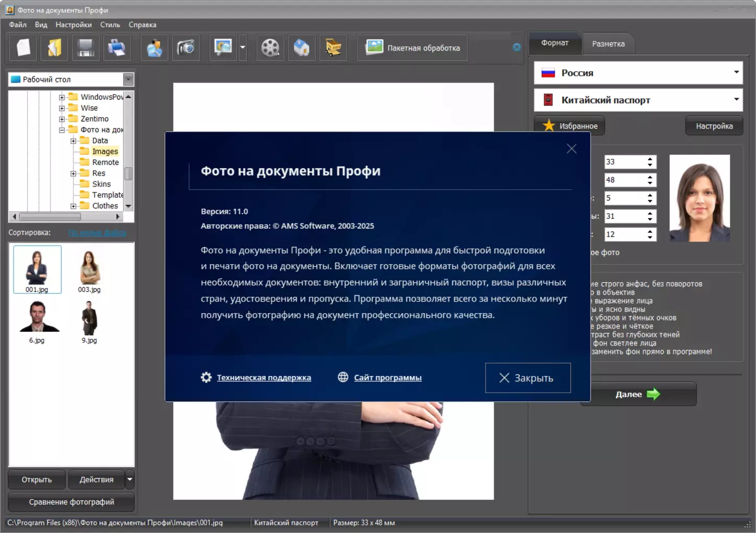756x533 pixels.
Task: Click the floppy disk save icon
Action: (x=86, y=48)
